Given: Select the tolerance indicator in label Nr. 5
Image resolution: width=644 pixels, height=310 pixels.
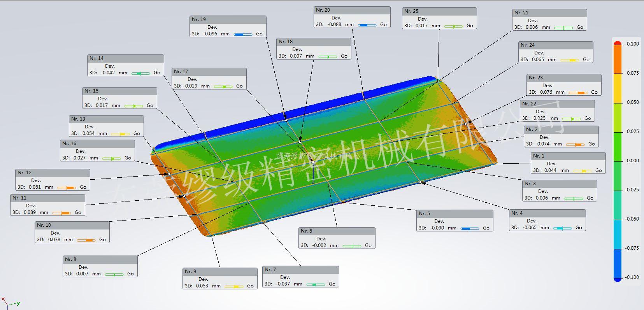Looking at the screenshot, I should (x=470, y=228).
